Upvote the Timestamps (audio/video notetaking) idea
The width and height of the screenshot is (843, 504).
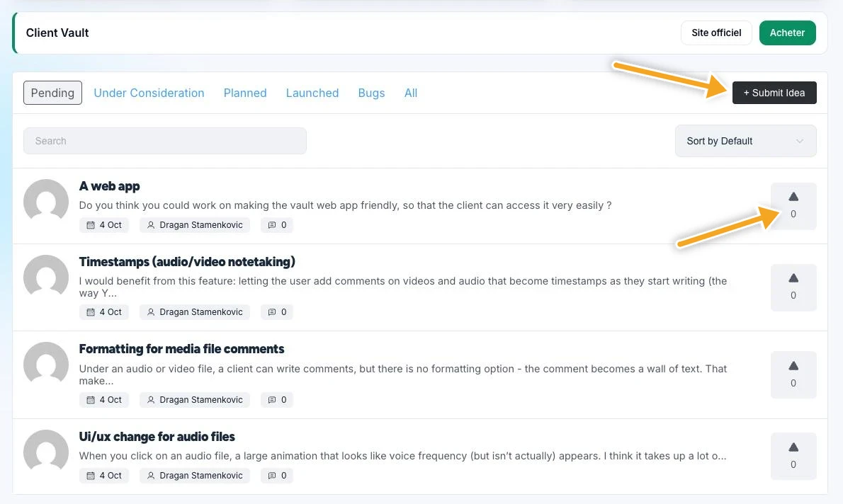click(793, 287)
